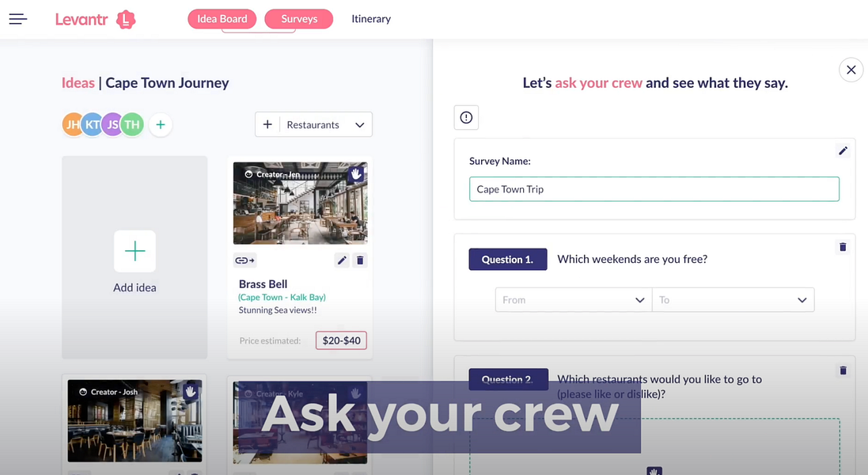Image resolution: width=868 pixels, height=475 pixels.
Task: Edit the Brass Bell idea
Action: pos(342,260)
